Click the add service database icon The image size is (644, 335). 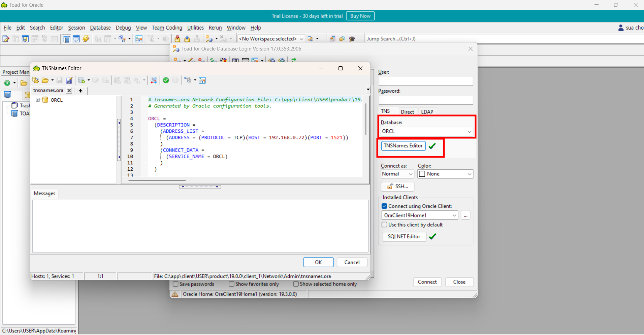point(81,80)
